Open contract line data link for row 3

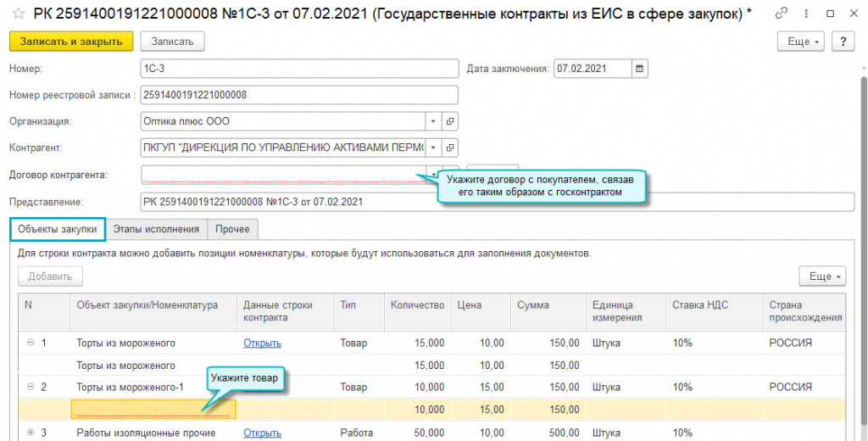pyautogui.click(x=263, y=433)
